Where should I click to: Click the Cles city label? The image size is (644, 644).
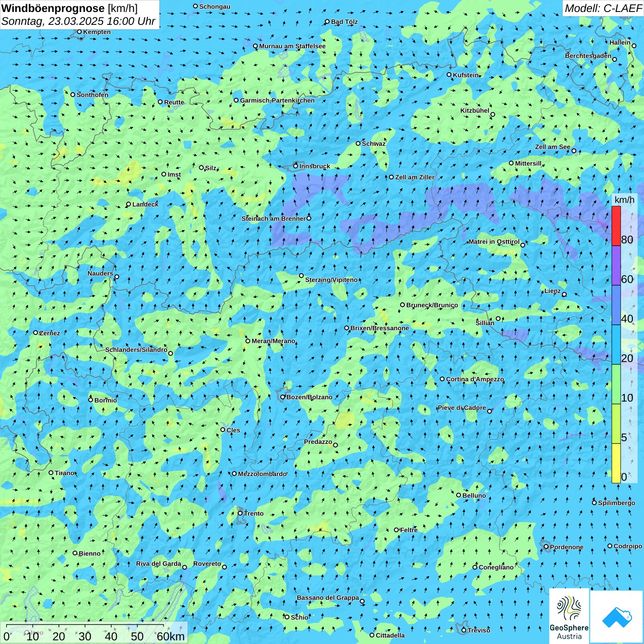[x=233, y=430]
